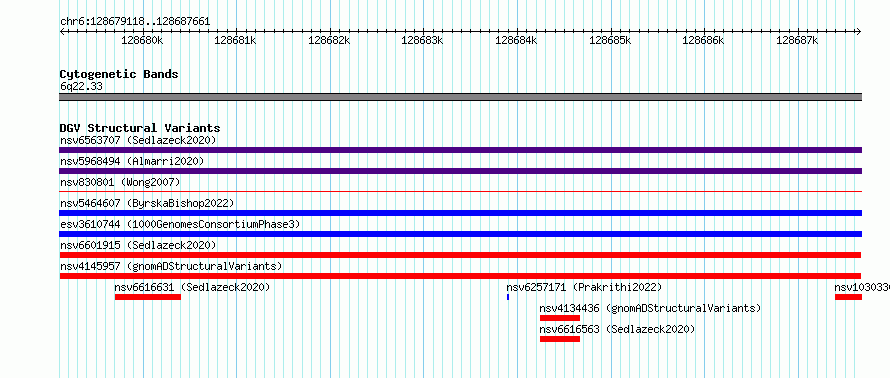Click the 128684k ruler tick label
This screenshot has width=890, height=378.
[x=517, y=40]
